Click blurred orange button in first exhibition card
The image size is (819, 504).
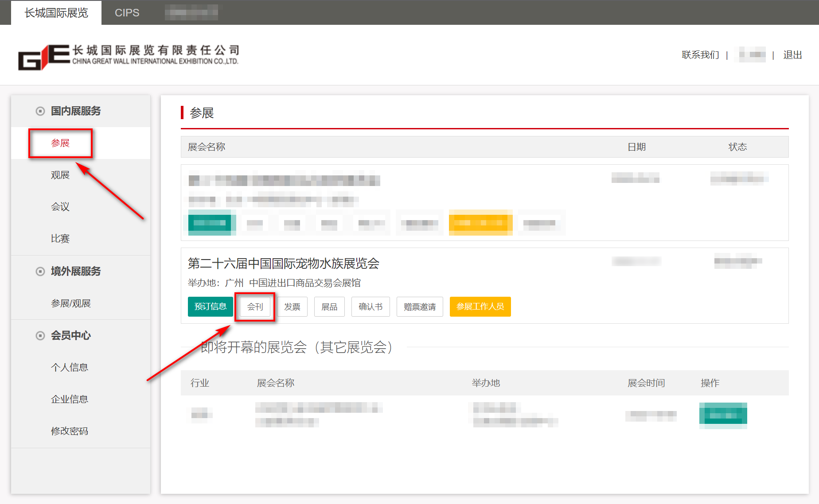point(480,223)
